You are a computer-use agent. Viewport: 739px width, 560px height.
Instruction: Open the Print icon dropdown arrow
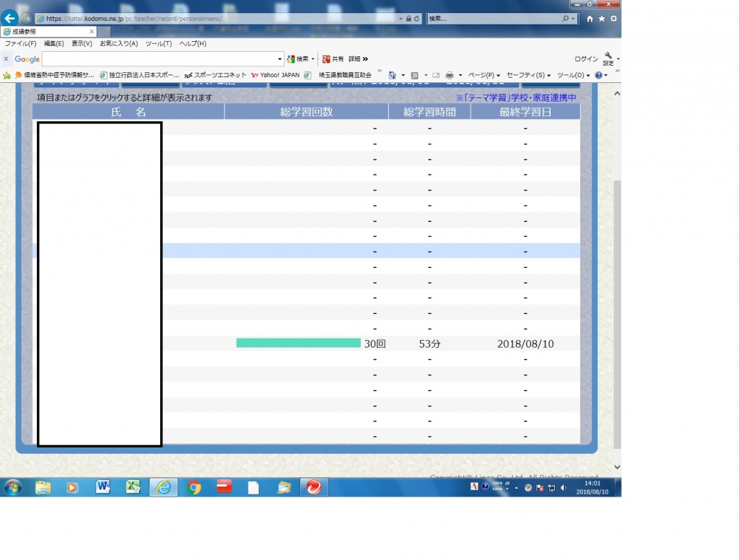click(x=460, y=75)
